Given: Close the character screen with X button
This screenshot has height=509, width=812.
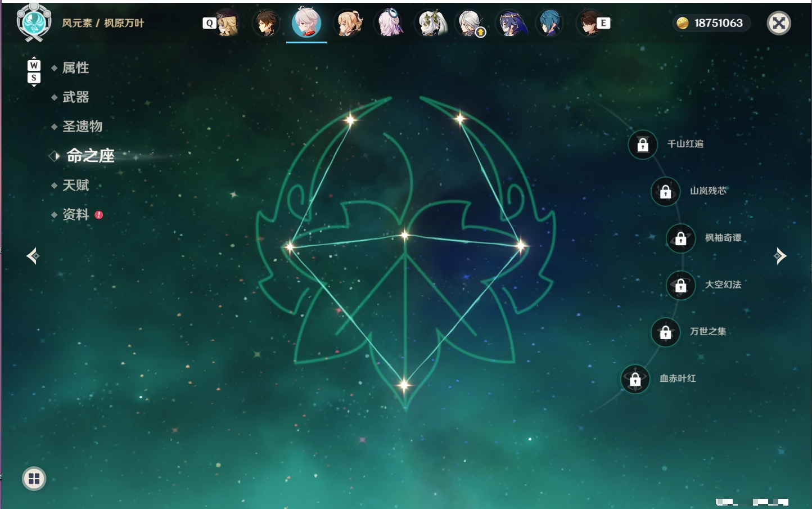Looking at the screenshot, I should pyautogui.click(x=779, y=23).
